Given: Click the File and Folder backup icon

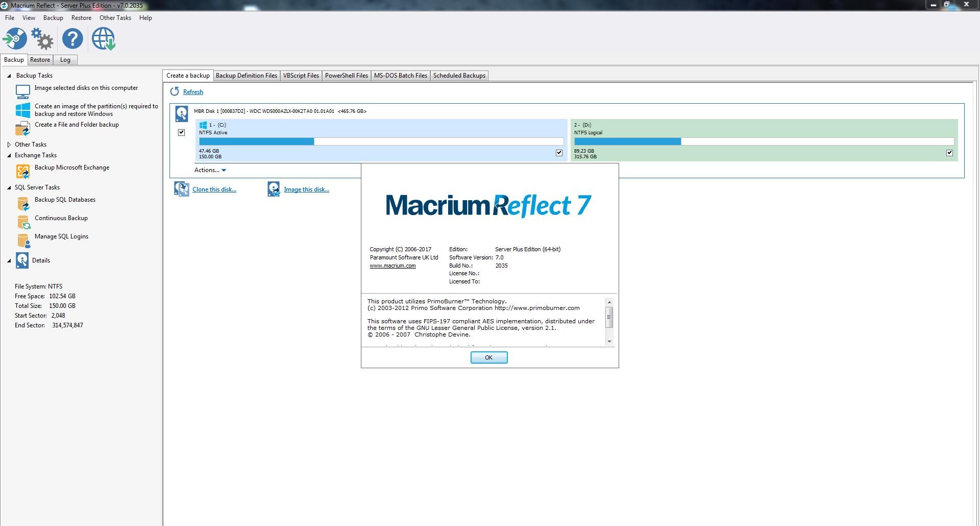Looking at the screenshot, I should pyautogui.click(x=23, y=128).
